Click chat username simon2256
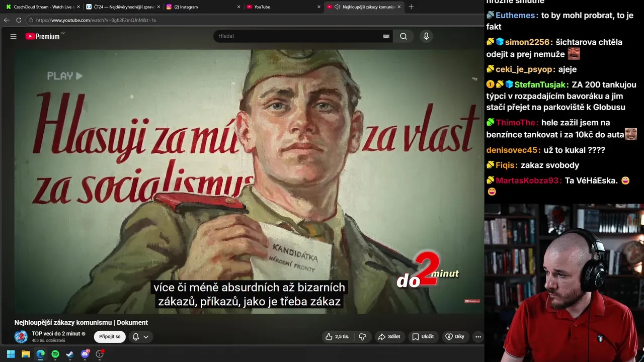Screen dimensions: 644x362 [x=529, y=42]
